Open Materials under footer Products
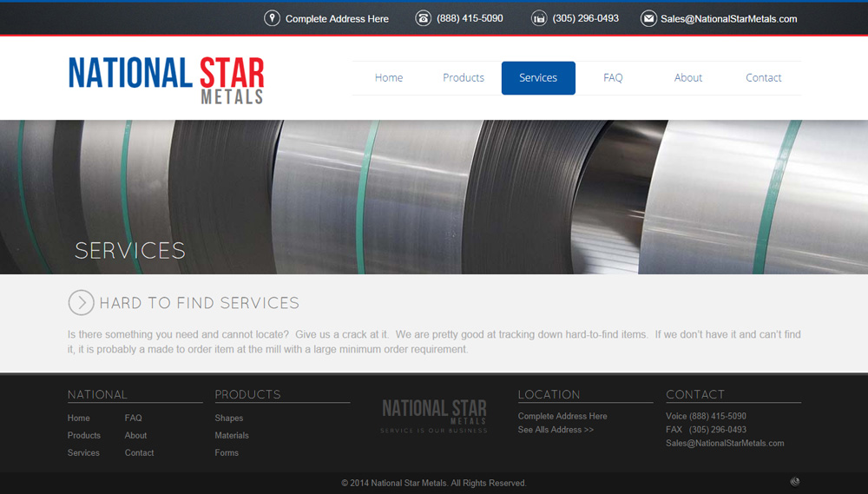The width and height of the screenshot is (868, 494). click(232, 435)
